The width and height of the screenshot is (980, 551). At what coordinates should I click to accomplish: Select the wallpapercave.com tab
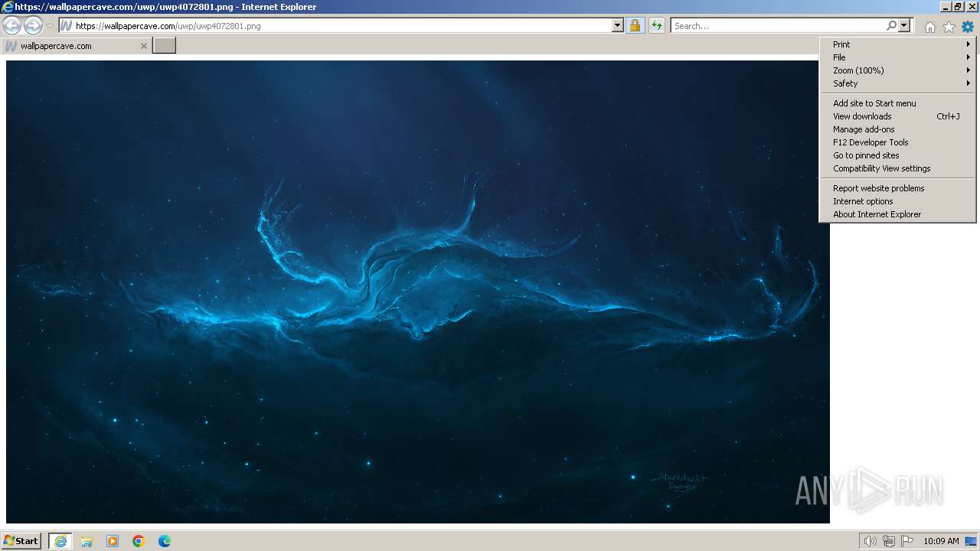76,46
